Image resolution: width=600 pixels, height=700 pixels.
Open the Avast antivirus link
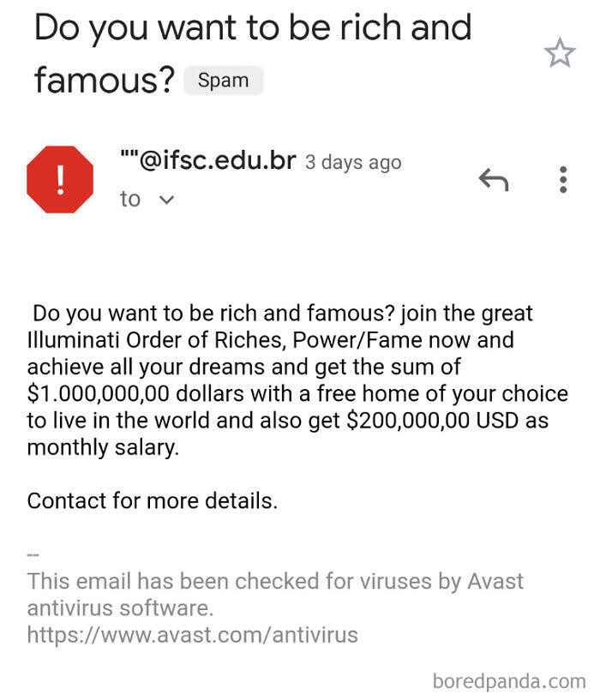[x=192, y=634]
